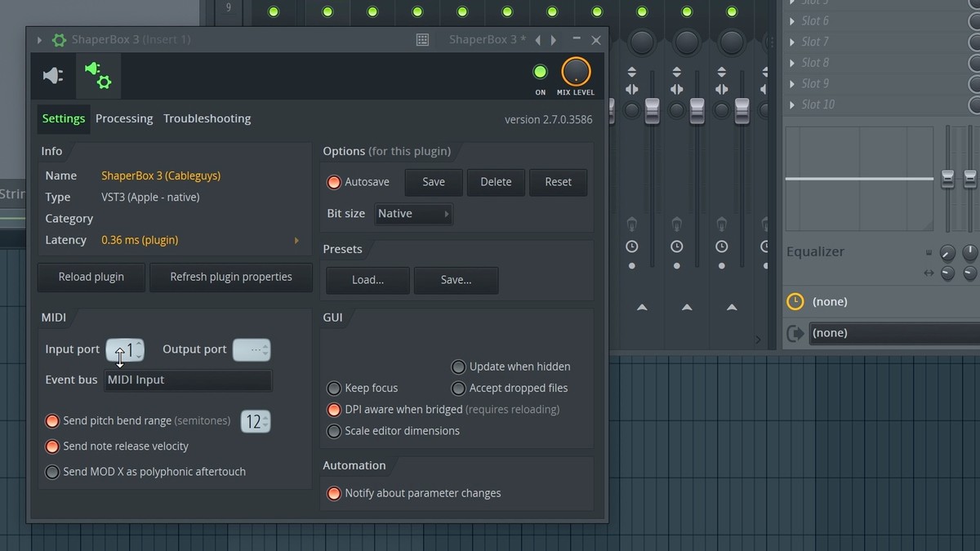Click the plugin editor plug icon
This screenshot has width=980, height=551.
click(x=53, y=76)
